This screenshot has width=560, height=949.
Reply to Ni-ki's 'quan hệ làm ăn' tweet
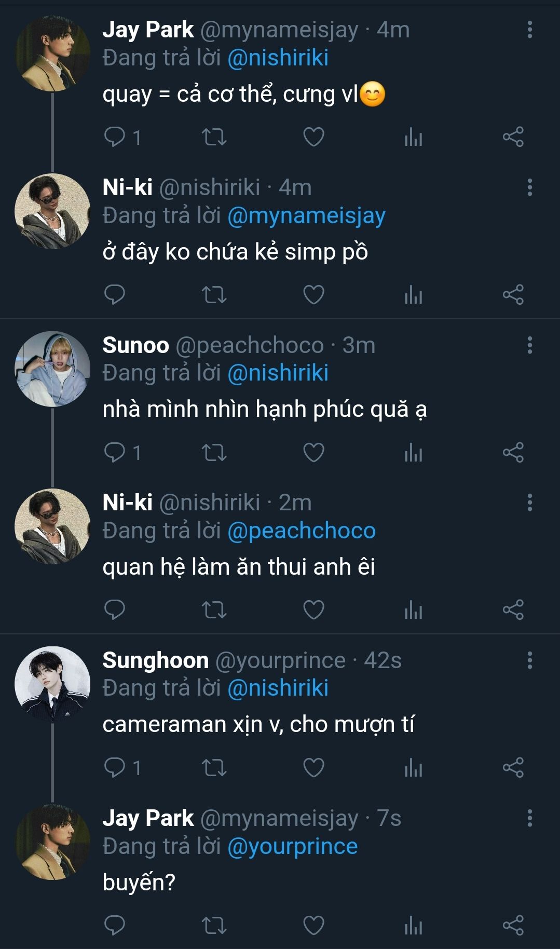(115, 610)
